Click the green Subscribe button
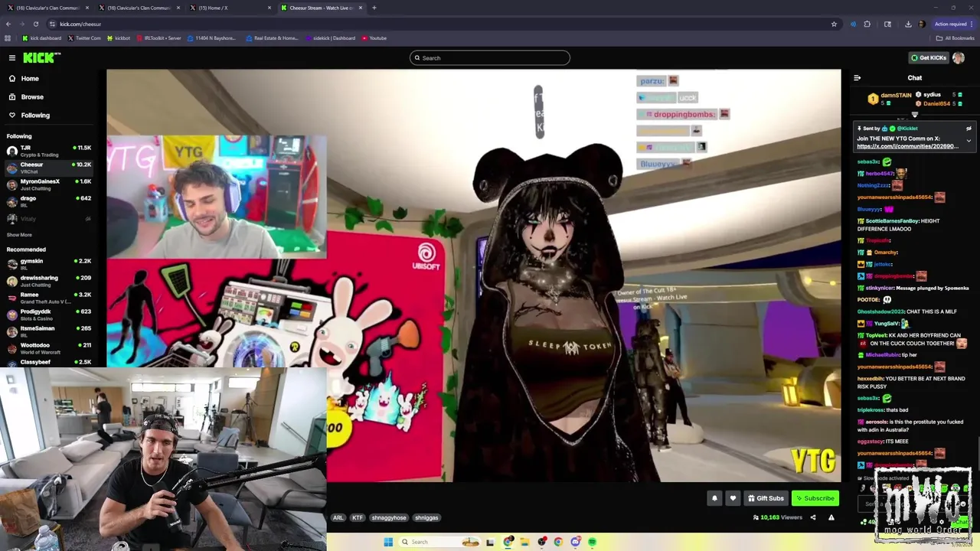This screenshot has width=980, height=551. pyautogui.click(x=815, y=498)
